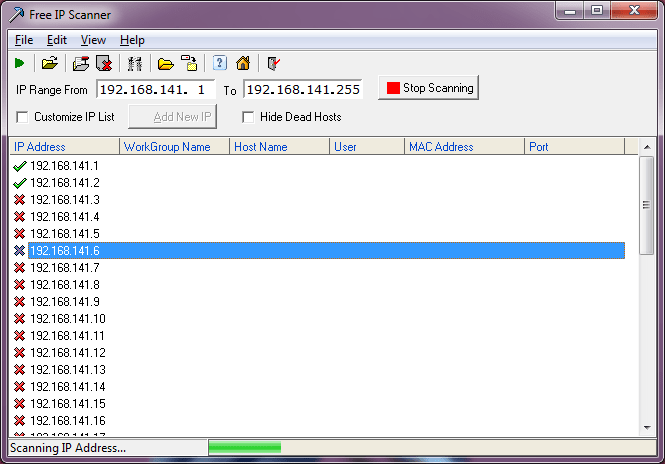This screenshot has width=665, height=464.
Task: Click the green start scan arrow
Action: (x=20, y=63)
